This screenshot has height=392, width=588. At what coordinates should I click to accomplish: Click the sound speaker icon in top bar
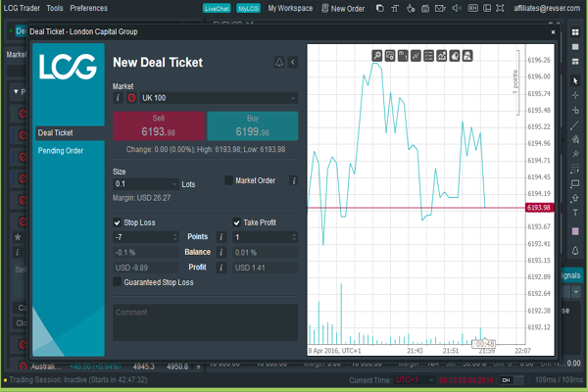457,8
